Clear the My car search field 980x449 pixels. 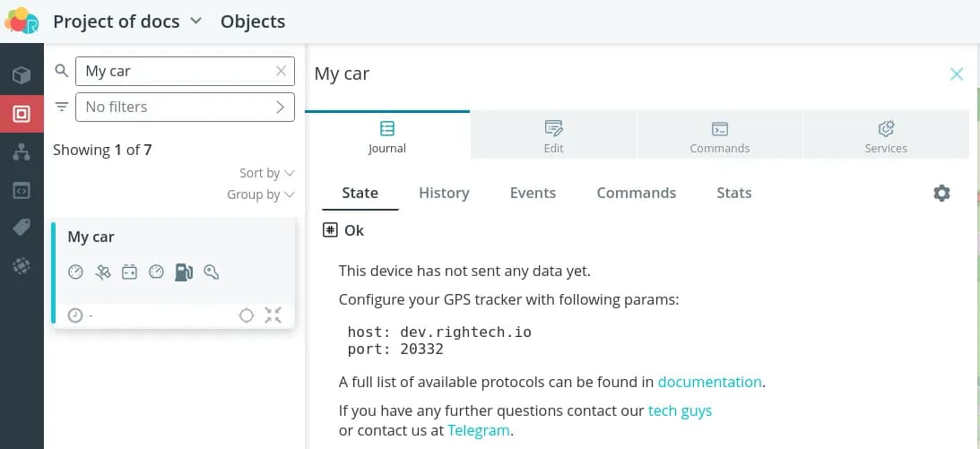[x=282, y=71]
